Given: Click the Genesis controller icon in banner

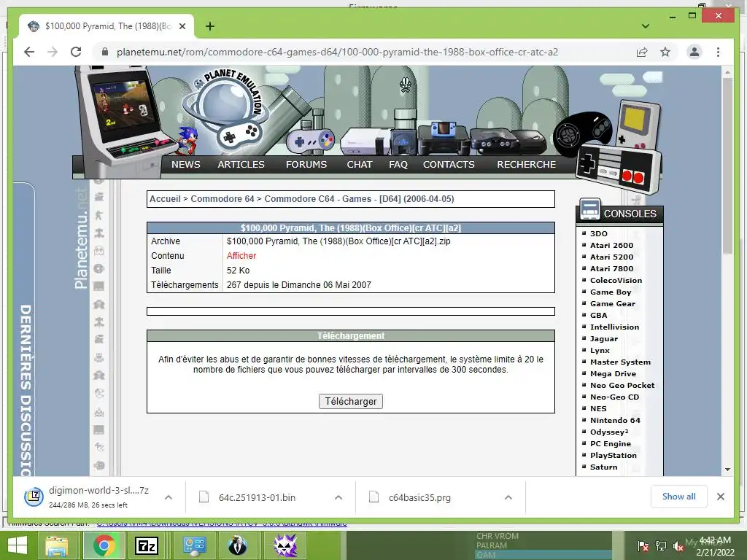Looking at the screenshot, I should pyautogui.click(x=582, y=133).
